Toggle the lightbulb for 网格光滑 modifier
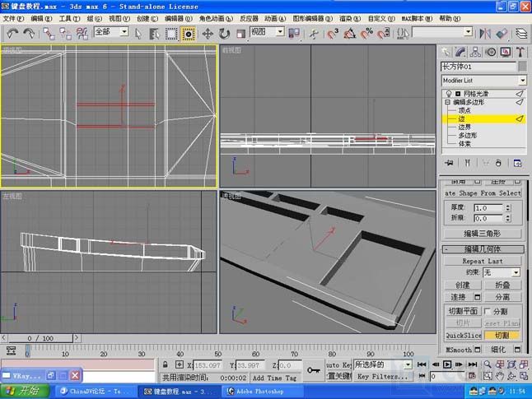 point(449,94)
